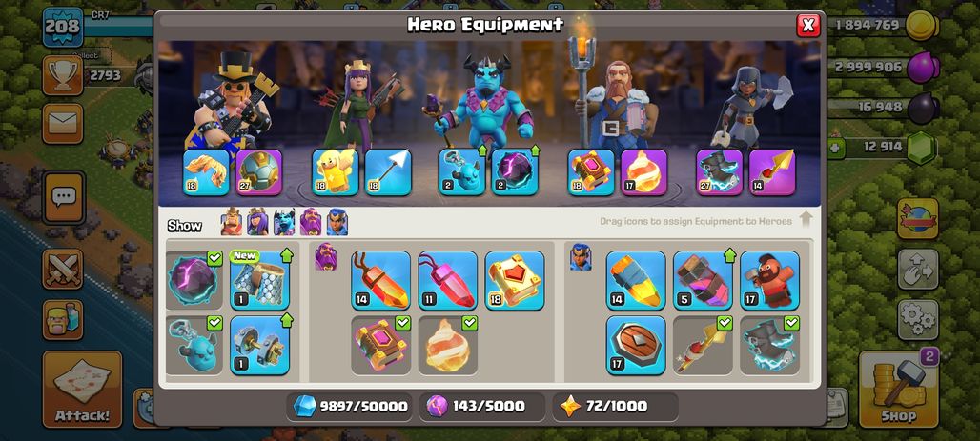Pick the level 14 Rage Gem

380,280
